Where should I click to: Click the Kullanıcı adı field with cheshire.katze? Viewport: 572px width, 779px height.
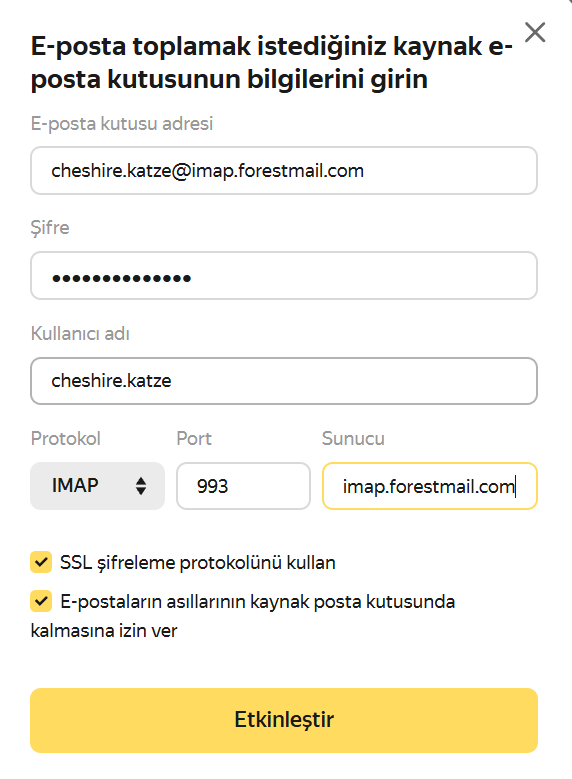click(284, 381)
